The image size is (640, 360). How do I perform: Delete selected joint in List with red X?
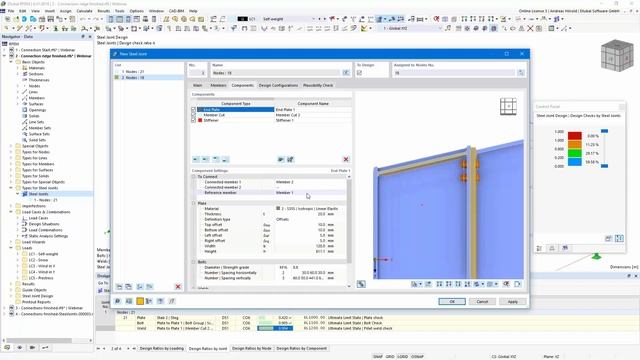(x=178, y=287)
